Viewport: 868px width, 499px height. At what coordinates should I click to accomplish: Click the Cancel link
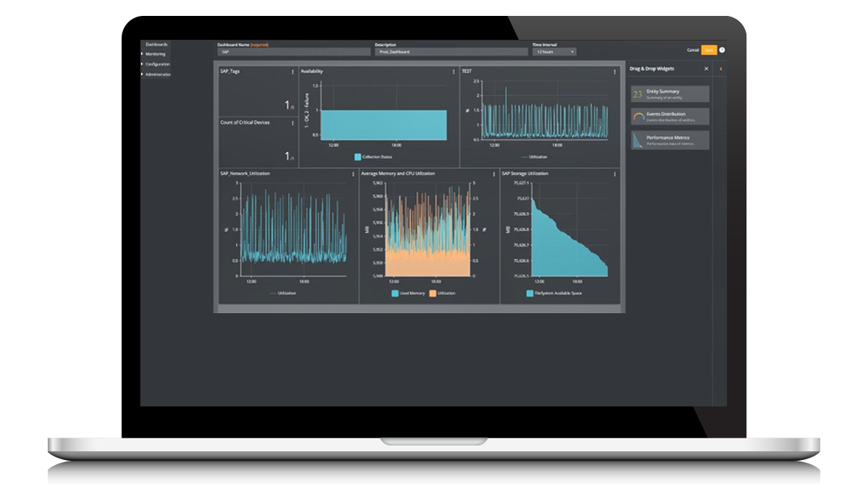pos(693,50)
